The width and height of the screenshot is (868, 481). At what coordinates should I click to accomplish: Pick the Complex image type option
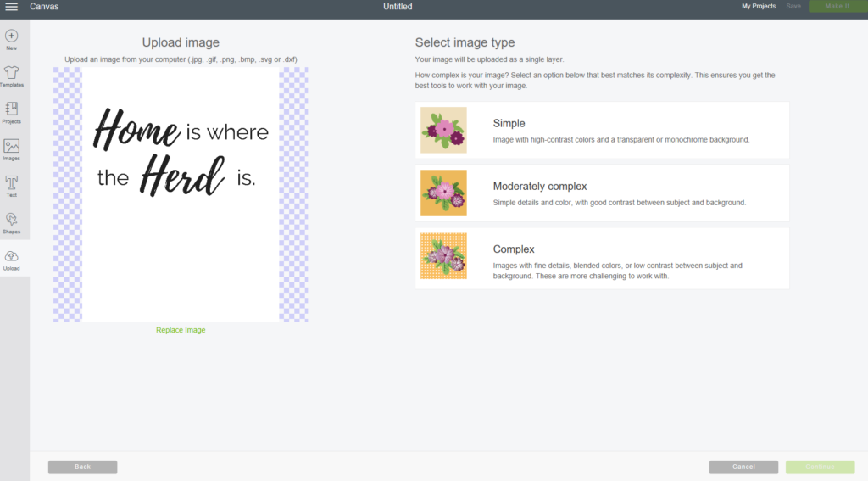(x=602, y=258)
